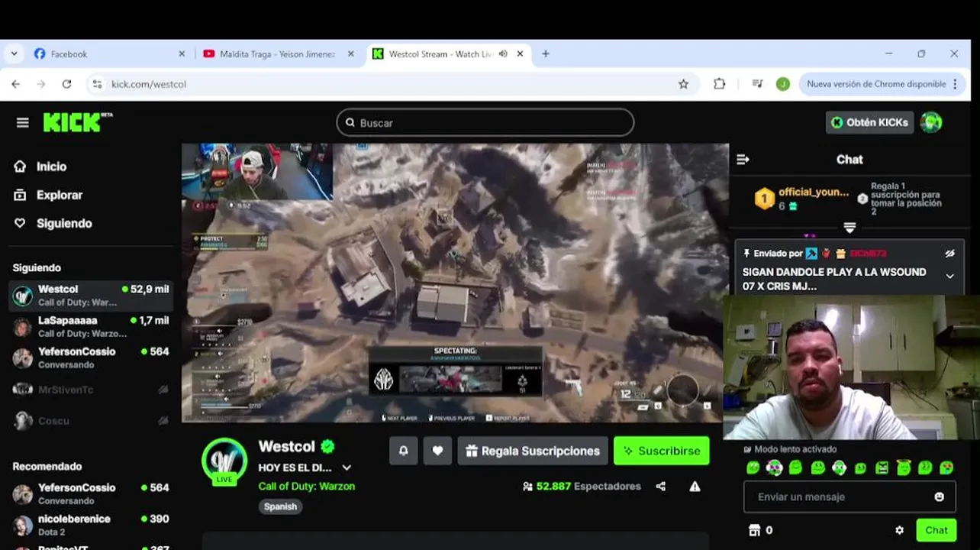The image size is (980, 550).
Task: Open offline channel MrStivenTc
Action: point(91,390)
